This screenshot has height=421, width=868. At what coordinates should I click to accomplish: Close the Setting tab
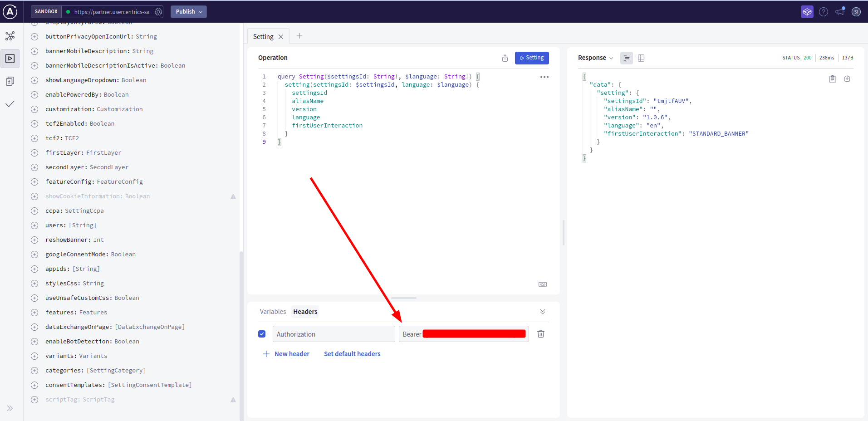[281, 37]
